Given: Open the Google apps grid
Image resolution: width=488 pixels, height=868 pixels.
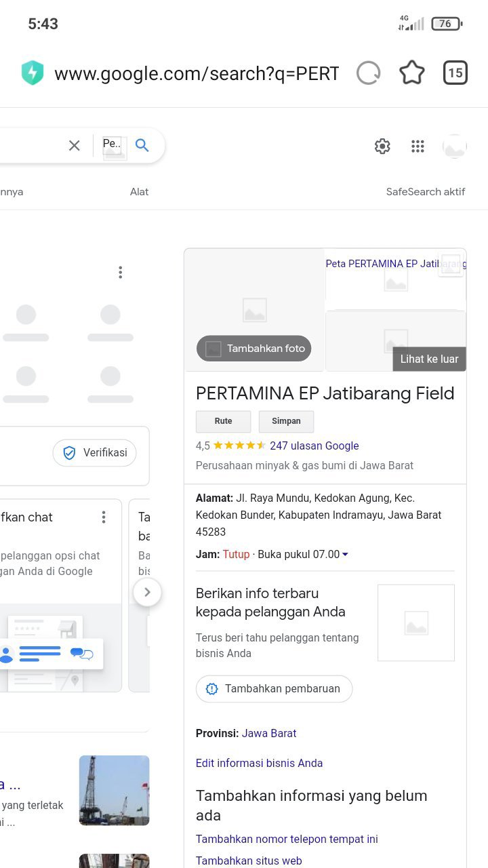Looking at the screenshot, I should click(418, 146).
